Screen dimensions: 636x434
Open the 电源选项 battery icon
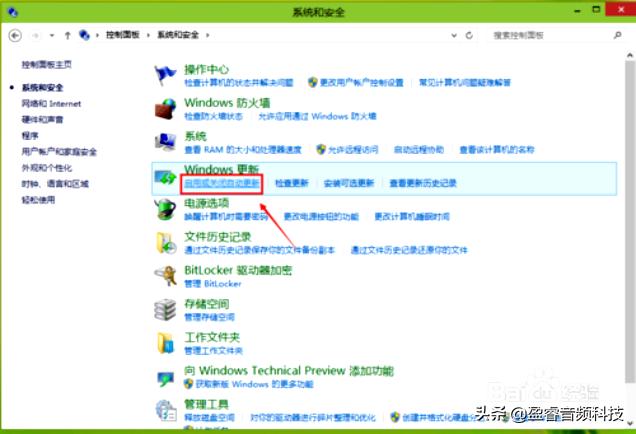tap(165, 209)
